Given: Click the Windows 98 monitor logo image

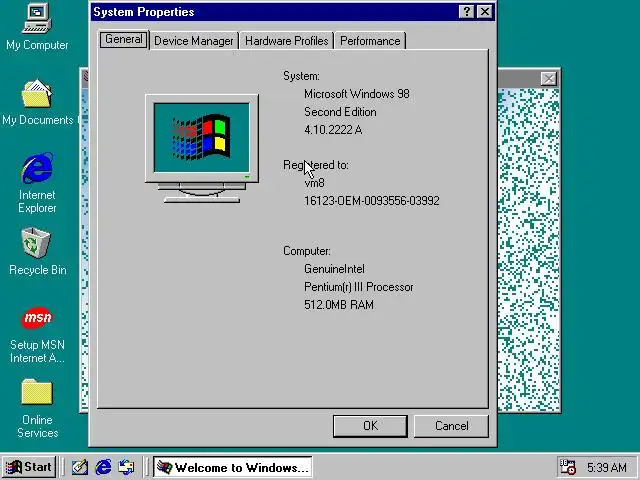Looking at the screenshot, I should click(202, 149).
